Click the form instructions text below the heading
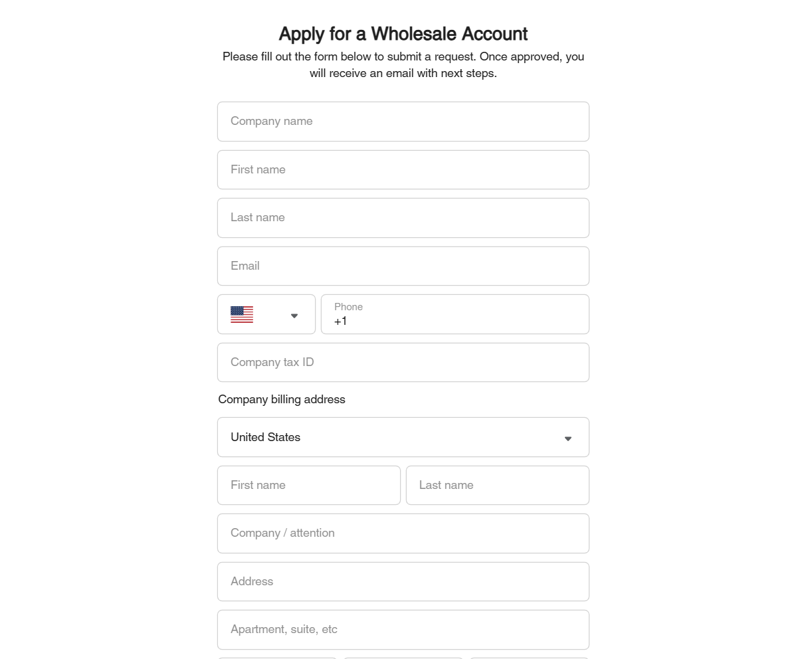This screenshot has width=812, height=659. 403,64
